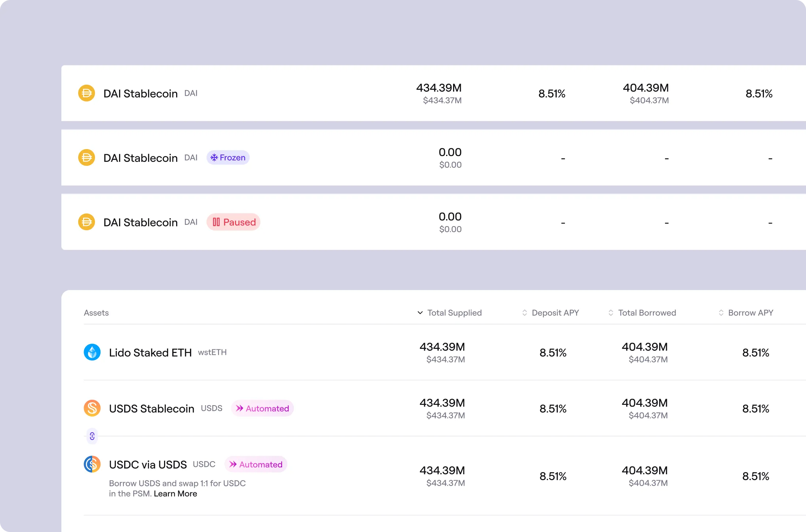806x532 pixels.
Task: Click the DAI icon beside Frozen badge
Action: pyautogui.click(x=87, y=157)
